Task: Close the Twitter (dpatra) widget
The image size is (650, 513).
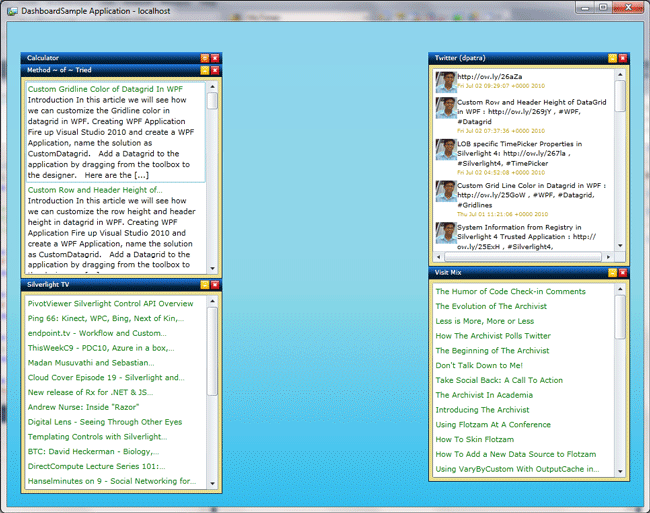Action: click(622, 58)
